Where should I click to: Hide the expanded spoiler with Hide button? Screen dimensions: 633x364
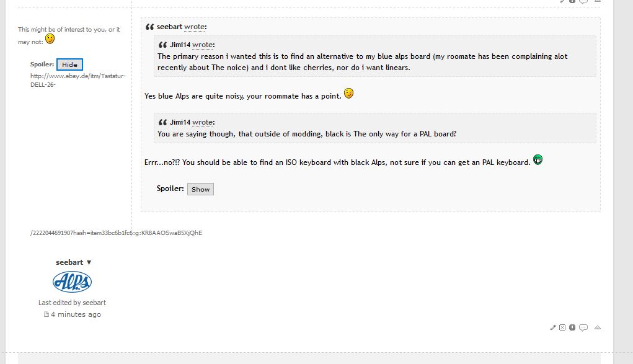click(69, 64)
